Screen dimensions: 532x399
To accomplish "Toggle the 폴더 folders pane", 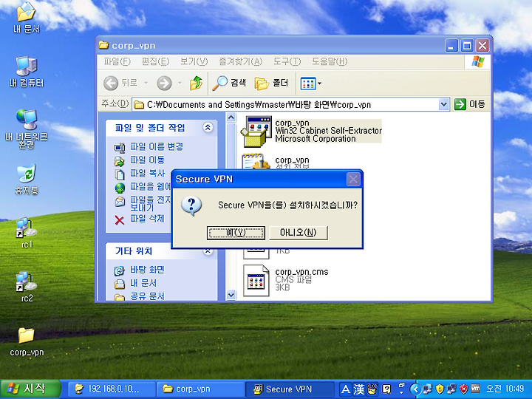I will (x=271, y=83).
